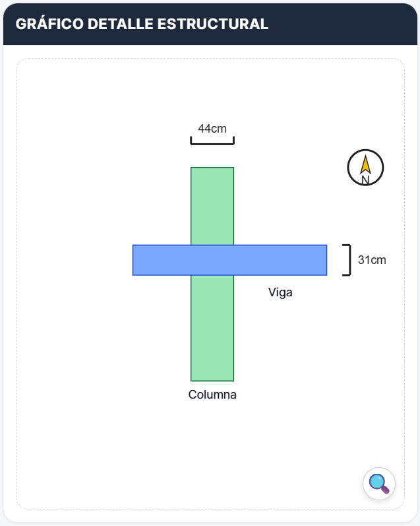Select the green column rectangle
Screen dimensions: 420x526
212,330
